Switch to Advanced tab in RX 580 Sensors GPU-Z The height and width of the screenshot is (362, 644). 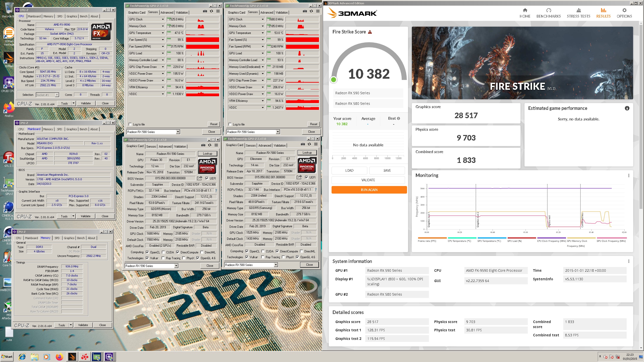(167, 13)
